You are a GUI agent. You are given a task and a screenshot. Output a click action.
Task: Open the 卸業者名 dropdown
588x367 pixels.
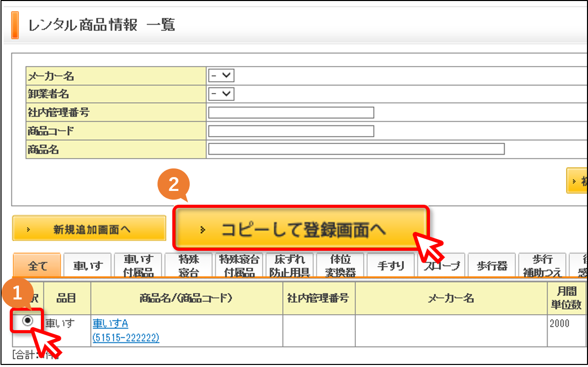[221, 94]
